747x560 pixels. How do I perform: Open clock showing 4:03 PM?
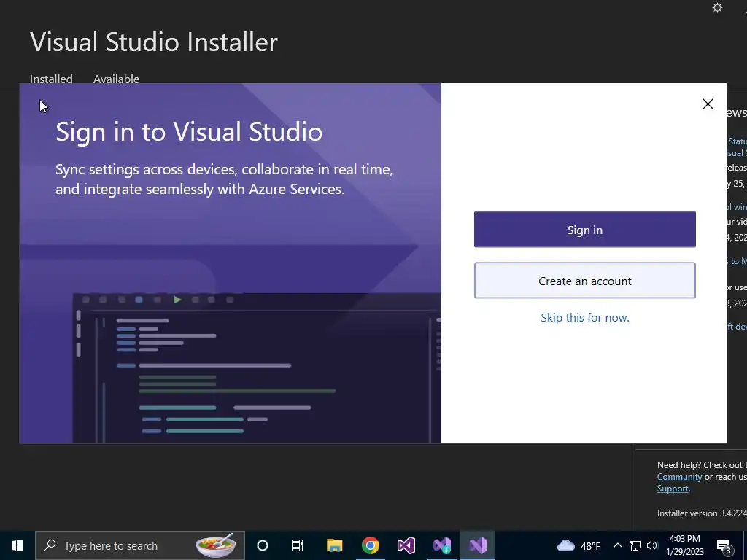(684, 545)
